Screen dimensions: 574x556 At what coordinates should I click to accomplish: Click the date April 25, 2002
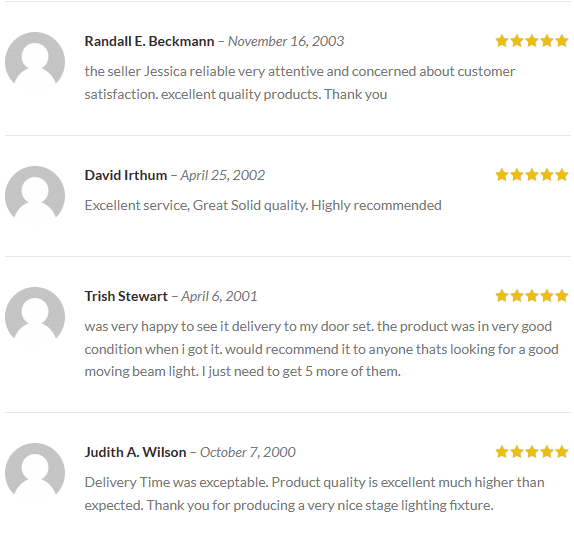[x=223, y=175]
